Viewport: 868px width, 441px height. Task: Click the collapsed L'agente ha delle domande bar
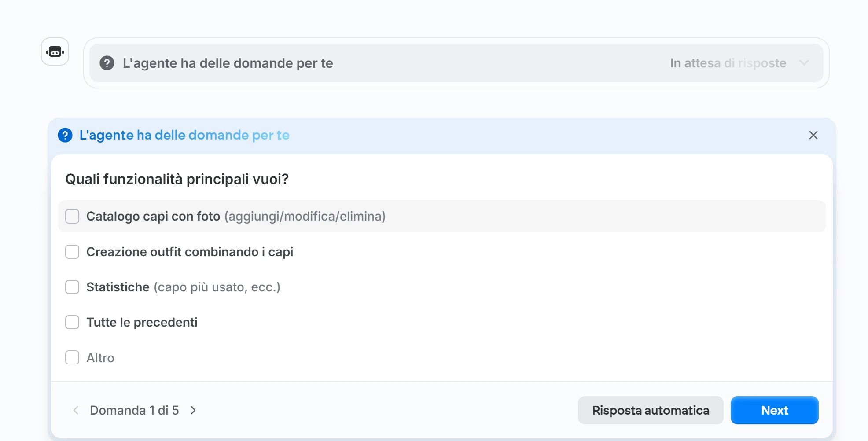456,63
